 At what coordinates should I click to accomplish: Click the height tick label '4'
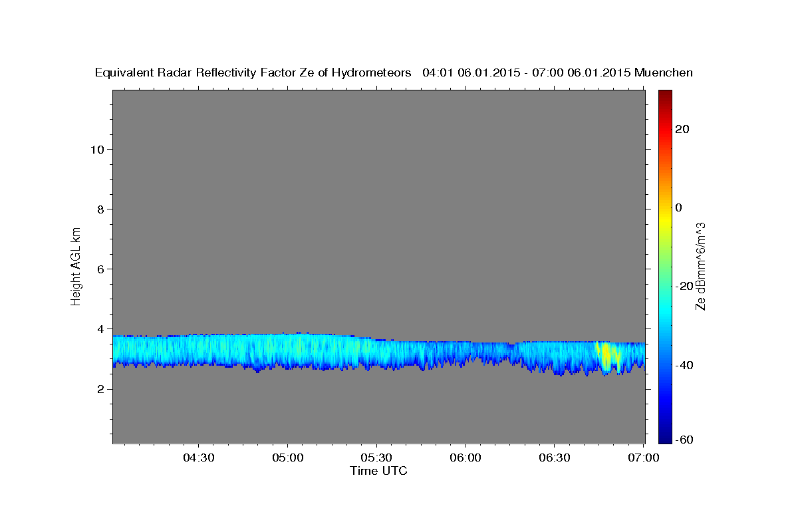pyautogui.click(x=99, y=329)
